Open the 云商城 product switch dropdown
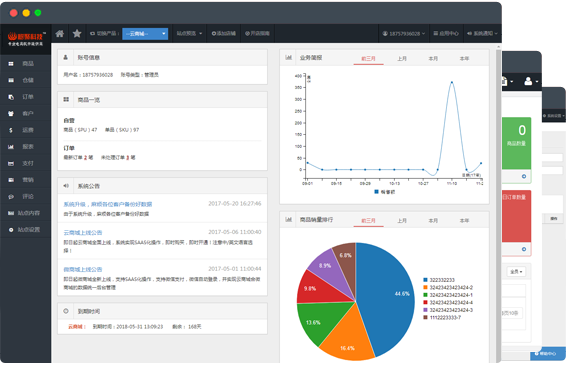569x365 pixels. pyautogui.click(x=145, y=34)
